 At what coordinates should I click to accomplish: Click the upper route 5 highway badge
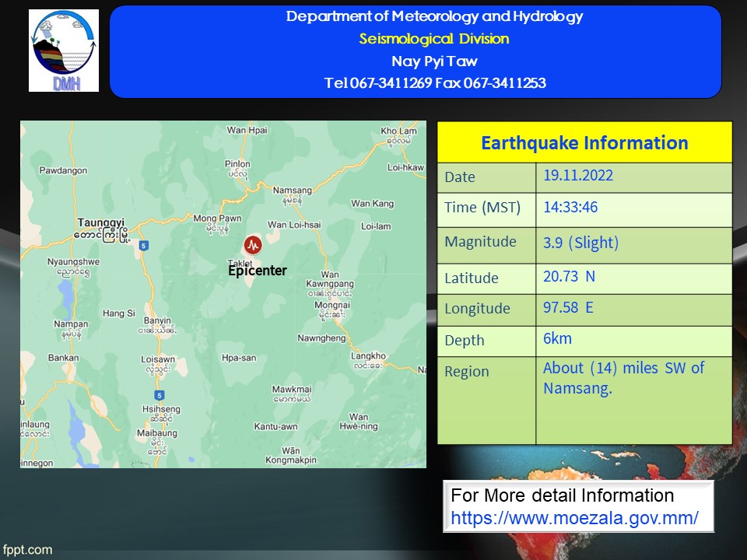pos(144,246)
